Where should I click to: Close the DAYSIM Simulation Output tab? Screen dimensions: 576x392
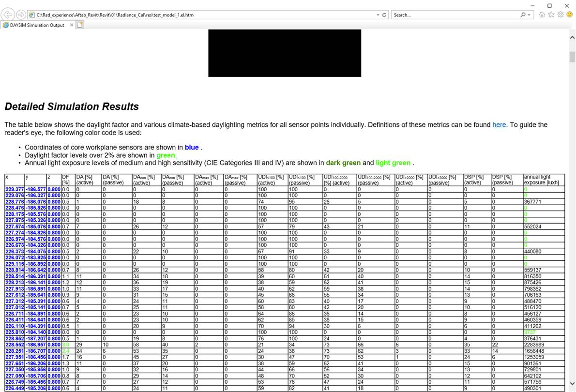(72, 25)
